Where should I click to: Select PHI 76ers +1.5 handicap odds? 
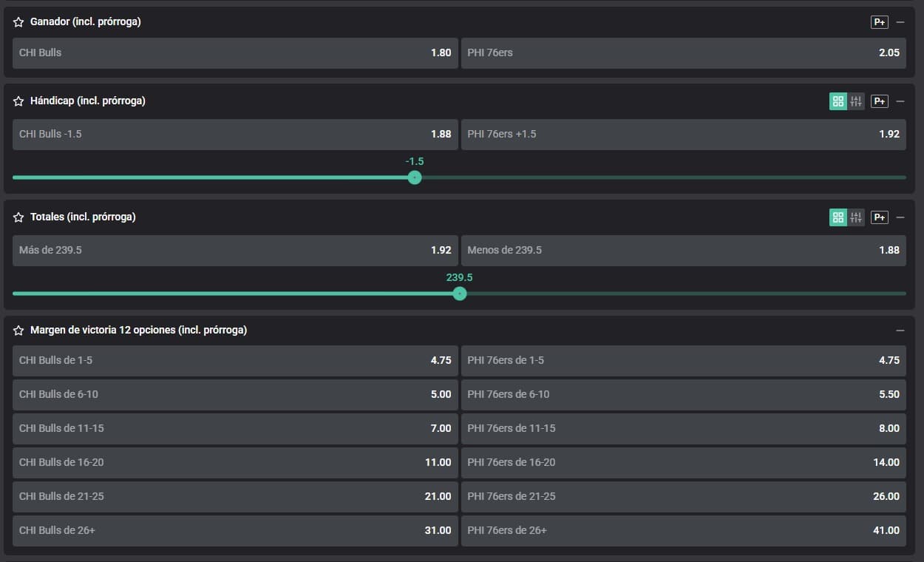(683, 135)
